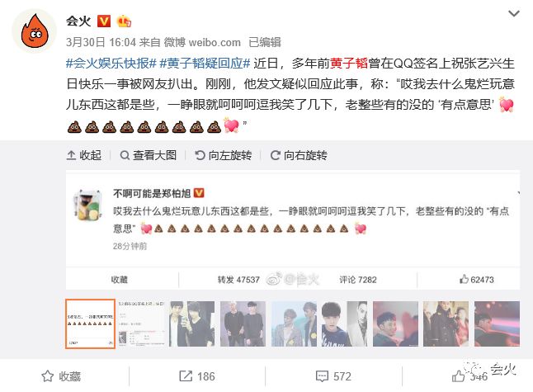Open hashtag #会火娱乐快报#

click(111, 64)
